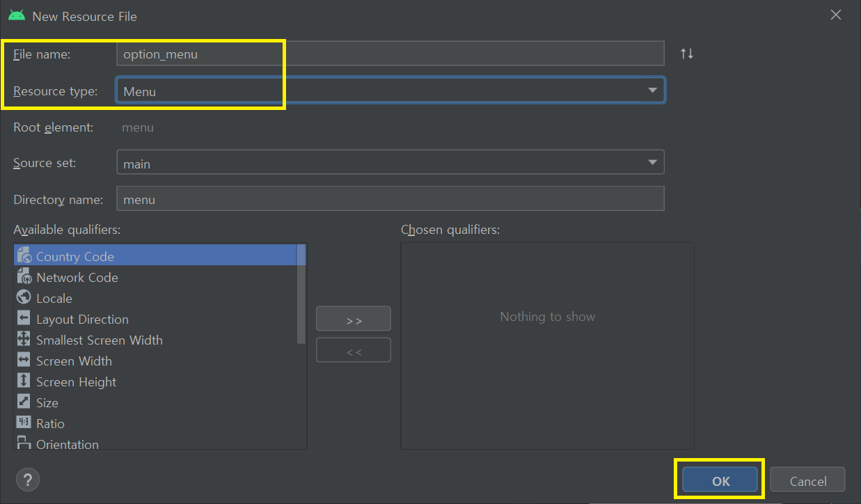This screenshot has height=504, width=861.
Task: Focus the Directory name text field
Action: pyautogui.click(x=390, y=199)
